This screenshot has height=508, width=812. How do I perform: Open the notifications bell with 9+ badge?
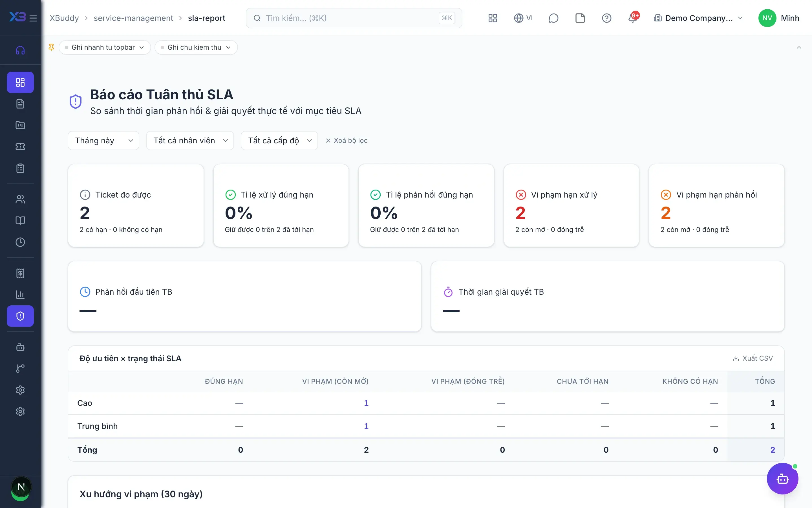coord(633,18)
